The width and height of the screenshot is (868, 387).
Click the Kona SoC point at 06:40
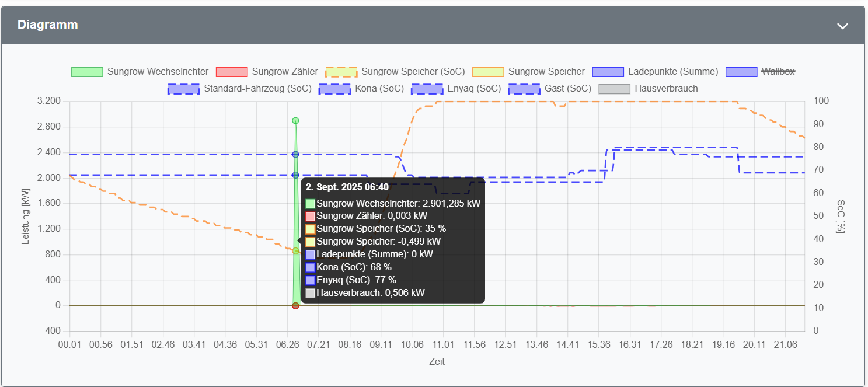(295, 175)
